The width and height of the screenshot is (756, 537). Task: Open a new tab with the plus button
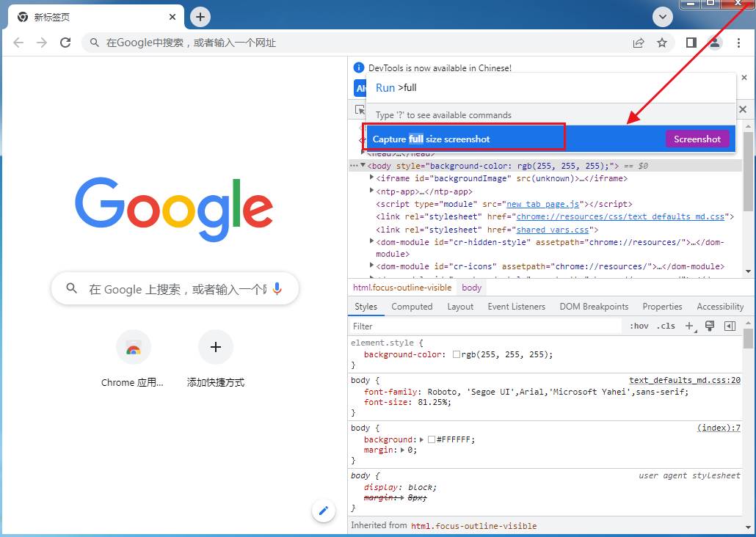tap(200, 18)
